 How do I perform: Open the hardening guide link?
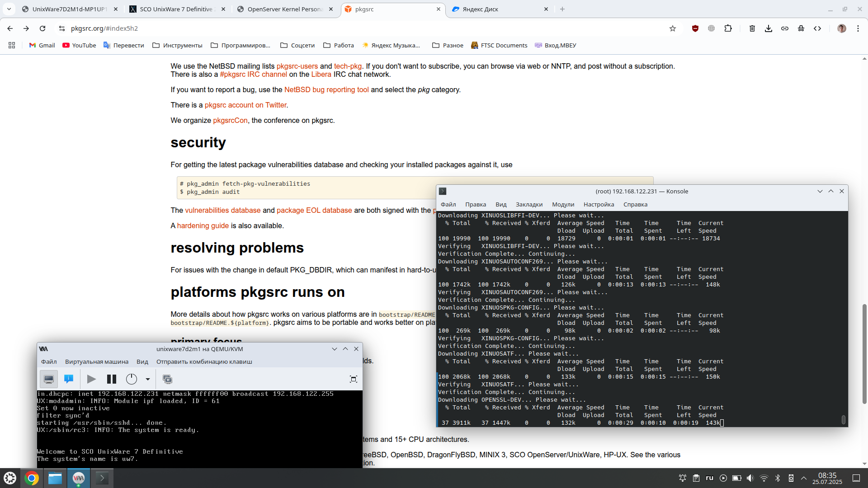pos(203,225)
